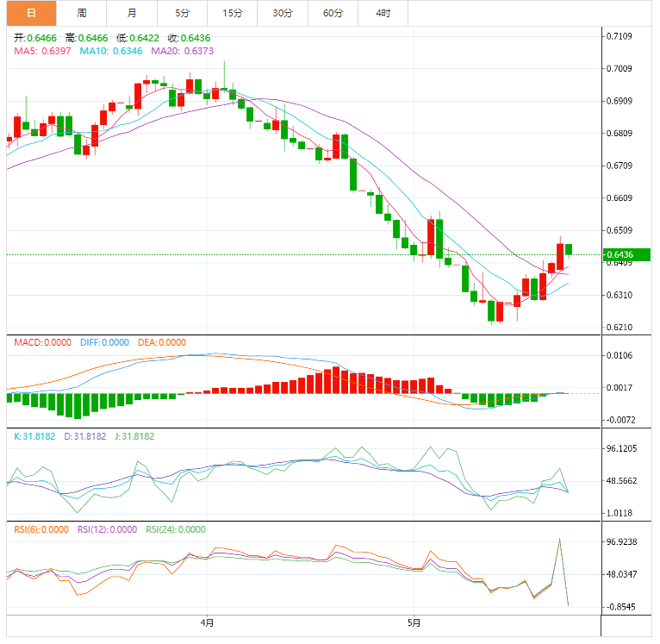This screenshot has height=644, width=660.
Task: Click the 0.6210 price axis label
Action: [620, 328]
